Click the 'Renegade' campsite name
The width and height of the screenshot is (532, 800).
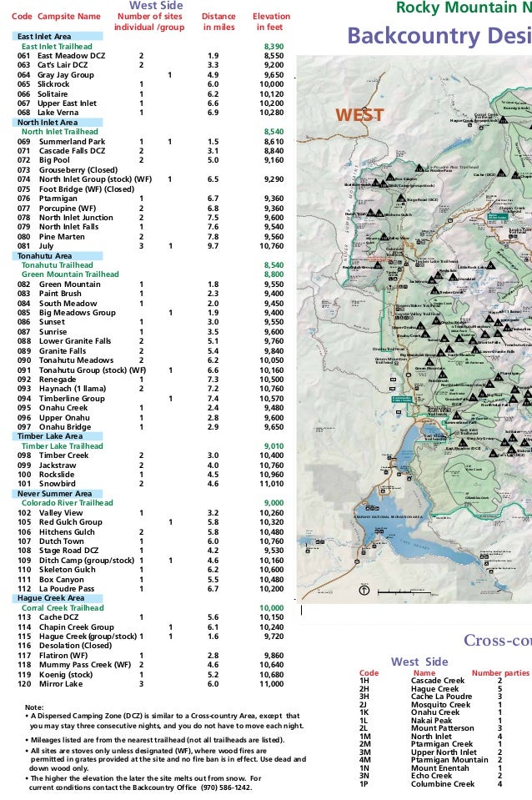tap(58, 380)
